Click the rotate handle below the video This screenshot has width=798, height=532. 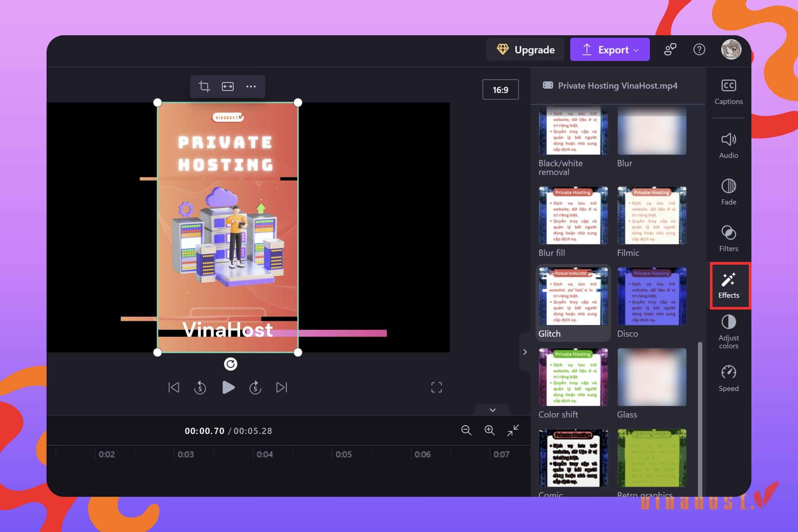click(230, 364)
